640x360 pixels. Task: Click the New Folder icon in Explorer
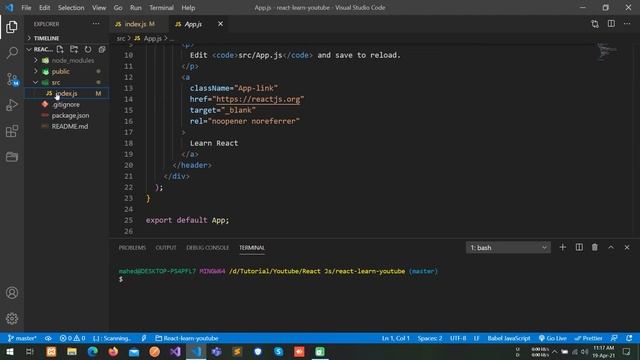[74, 49]
